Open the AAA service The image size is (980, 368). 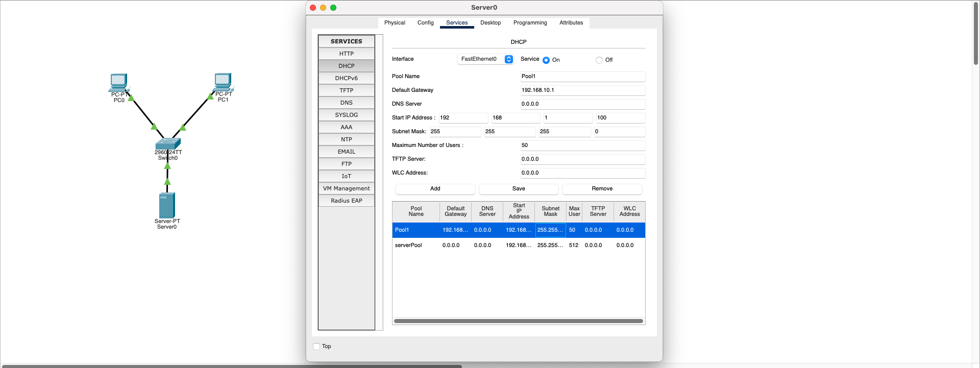pos(347,127)
